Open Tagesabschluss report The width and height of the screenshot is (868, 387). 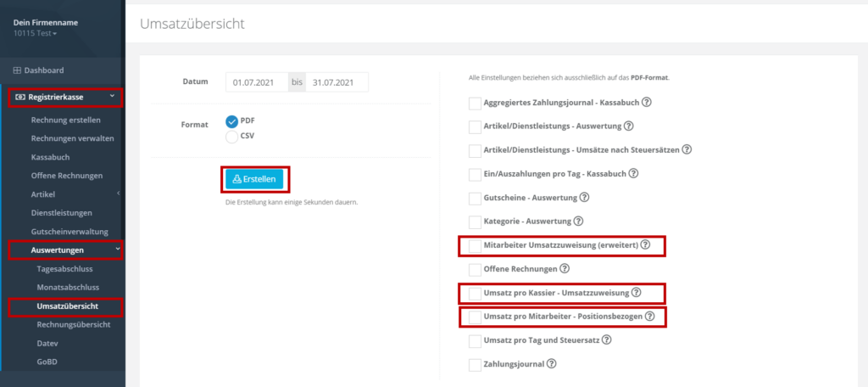coord(64,269)
